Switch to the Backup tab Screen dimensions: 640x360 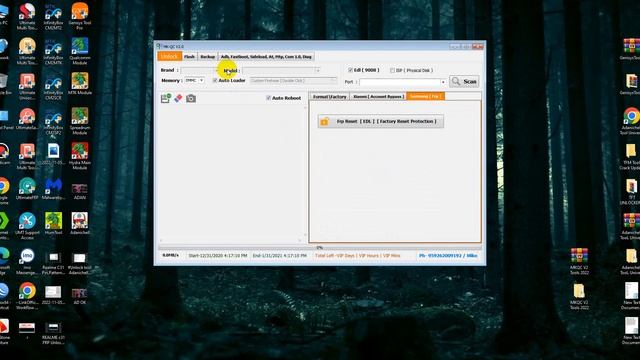point(207,57)
